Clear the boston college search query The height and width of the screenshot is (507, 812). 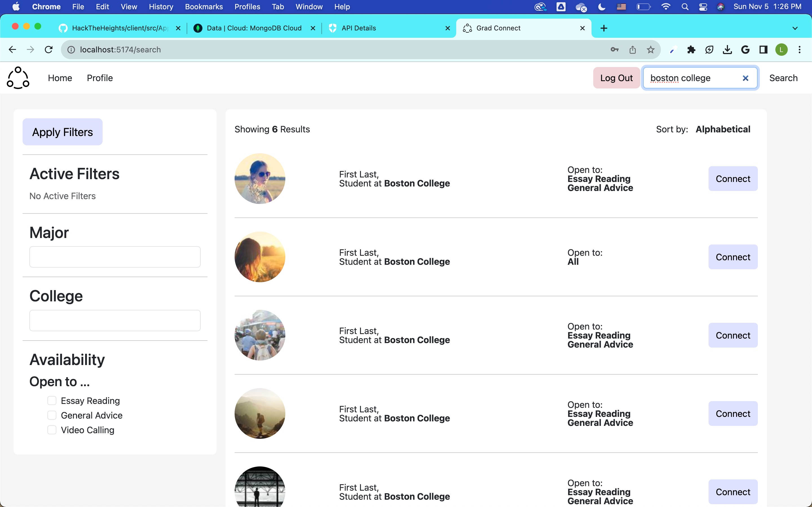(x=745, y=78)
